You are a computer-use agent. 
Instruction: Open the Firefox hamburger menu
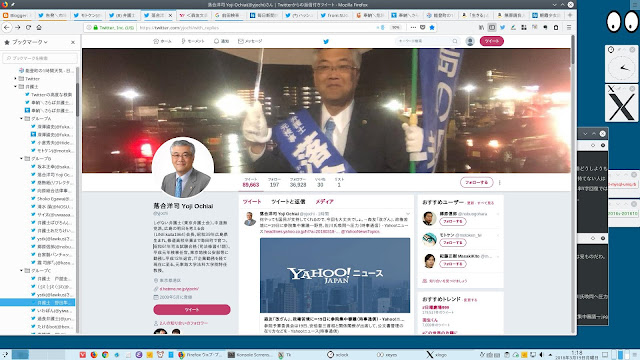click(569, 27)
